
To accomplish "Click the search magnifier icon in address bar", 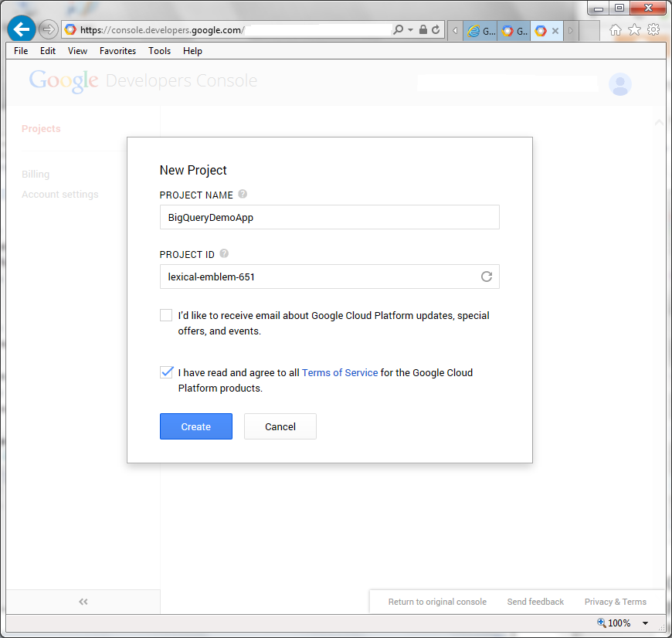I will [398, 29].
